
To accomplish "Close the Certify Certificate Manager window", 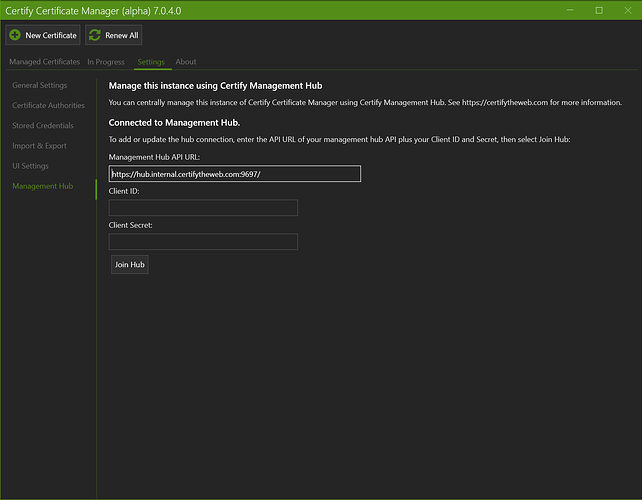I will (628, 10).
